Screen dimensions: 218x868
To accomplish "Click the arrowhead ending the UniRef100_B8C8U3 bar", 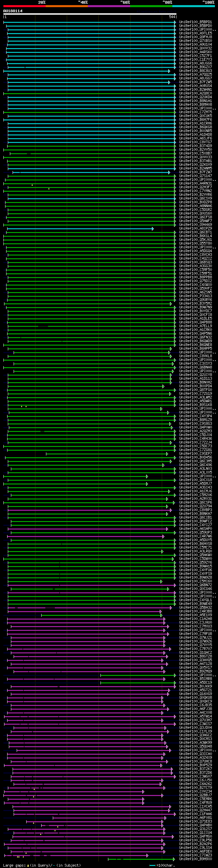I will 169,71.
